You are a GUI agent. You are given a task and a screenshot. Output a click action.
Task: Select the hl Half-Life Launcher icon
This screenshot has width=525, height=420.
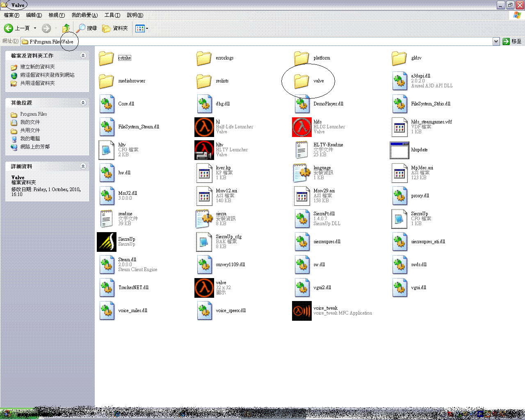pos(204,127)
